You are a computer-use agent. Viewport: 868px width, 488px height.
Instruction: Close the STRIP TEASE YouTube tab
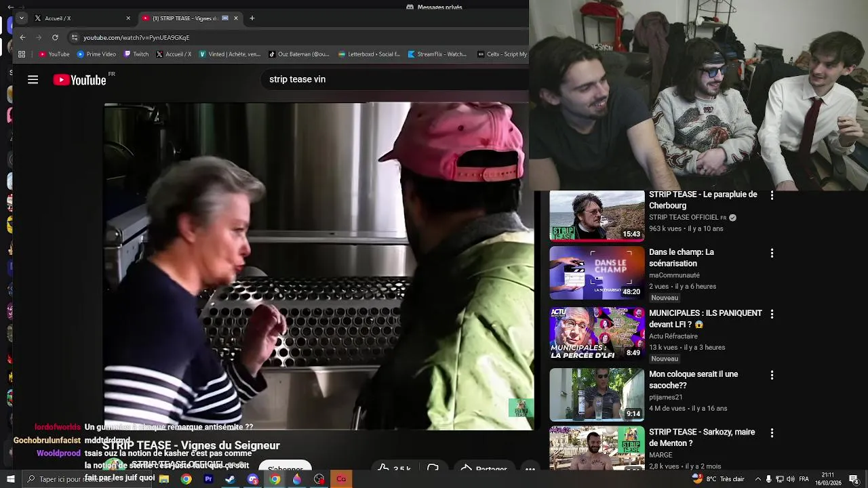point(236,18)
